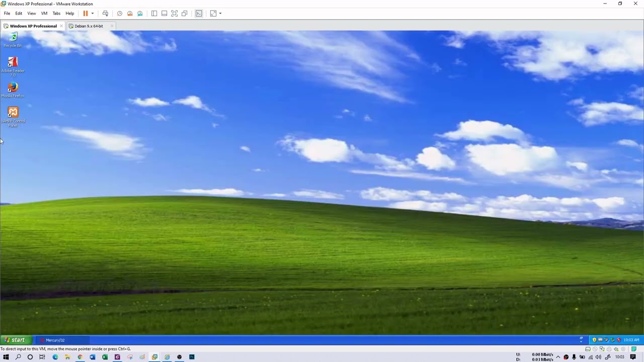The width and height of the screenshot is (644, 362).
Task: Show hidden host tray icons chevron
Action: (558, 357)
